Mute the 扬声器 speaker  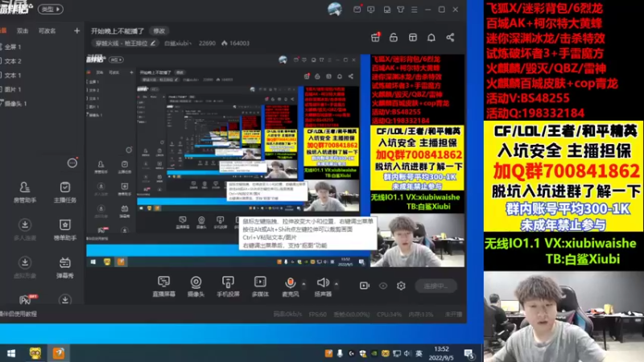(323, 286)
